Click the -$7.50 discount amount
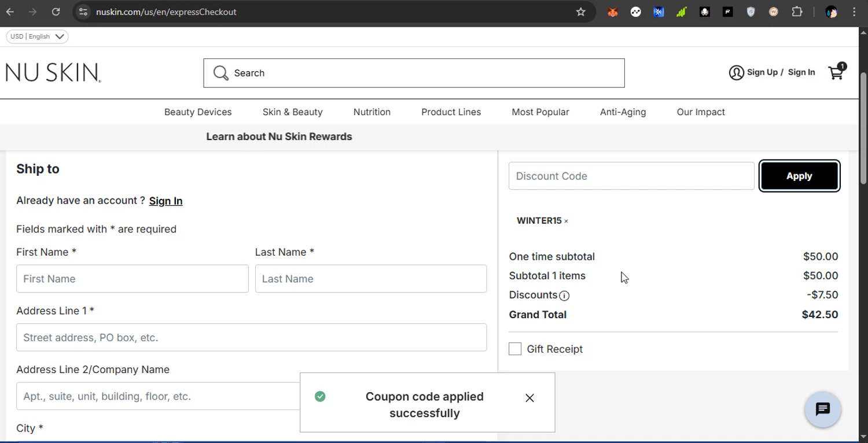The width and height of the screenshot is (868, 443). coord(822,295)
